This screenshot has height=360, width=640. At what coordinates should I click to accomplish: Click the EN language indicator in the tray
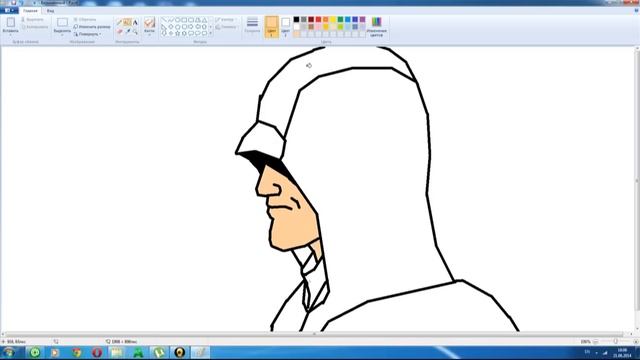pyautogui.click(x=587, y=352)
